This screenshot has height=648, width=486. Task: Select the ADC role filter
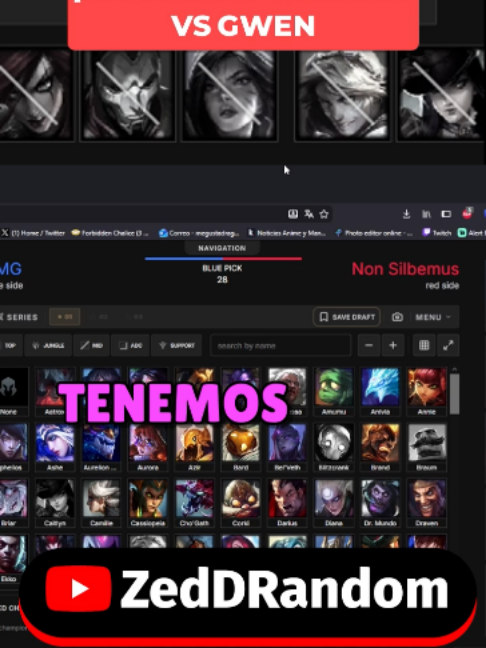(x=131, y=345)
